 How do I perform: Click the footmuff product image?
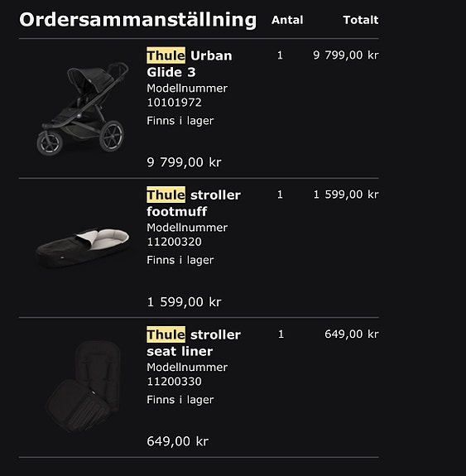83,248
